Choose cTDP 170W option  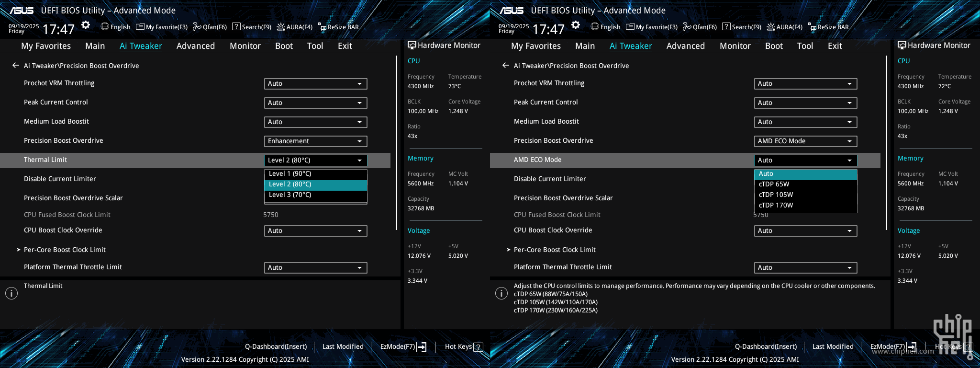pyautogui.click(x=806, y=206)
